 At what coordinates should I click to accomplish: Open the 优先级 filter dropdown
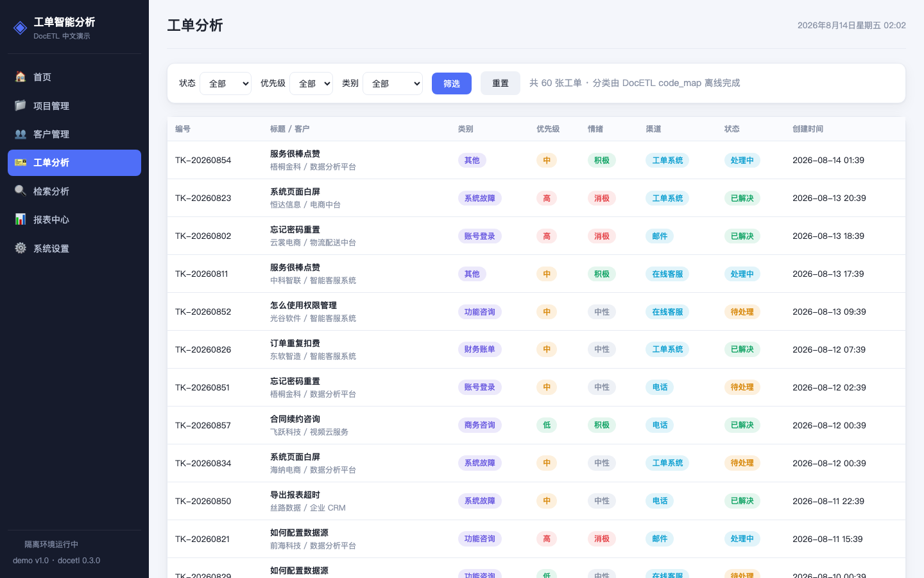(x=311, y=83)
